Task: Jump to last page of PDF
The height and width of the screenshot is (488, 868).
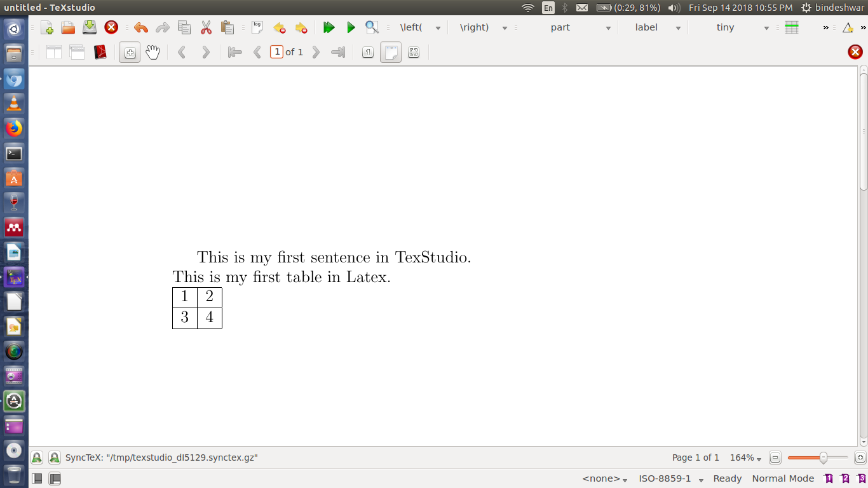Action: tap(338, 52)
